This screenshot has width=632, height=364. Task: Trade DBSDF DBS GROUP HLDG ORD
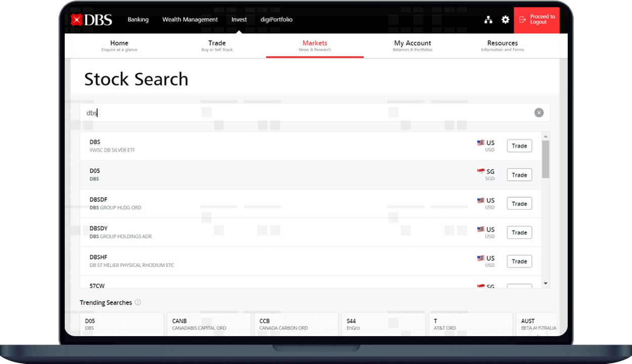(x=519, y=204)
